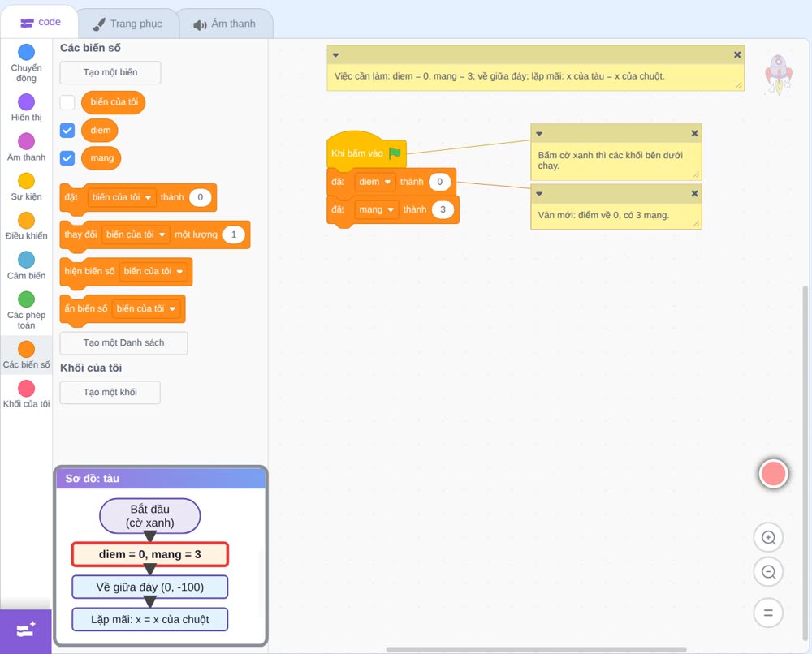Open the mang dropdown in the workspace block

point(377,209)
